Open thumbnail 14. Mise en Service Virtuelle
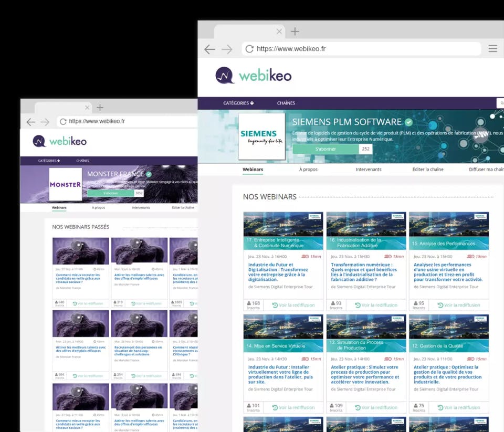 point(283,333)
